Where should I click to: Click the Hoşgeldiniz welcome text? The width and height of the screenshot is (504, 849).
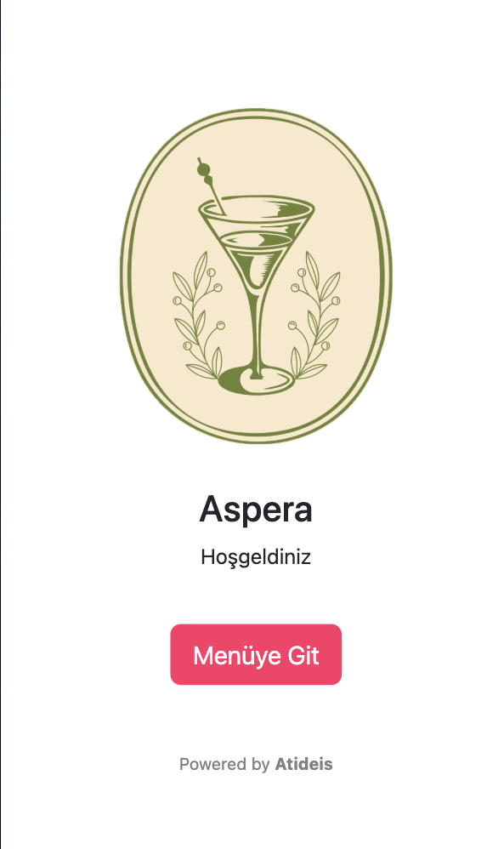click(256, 557)
